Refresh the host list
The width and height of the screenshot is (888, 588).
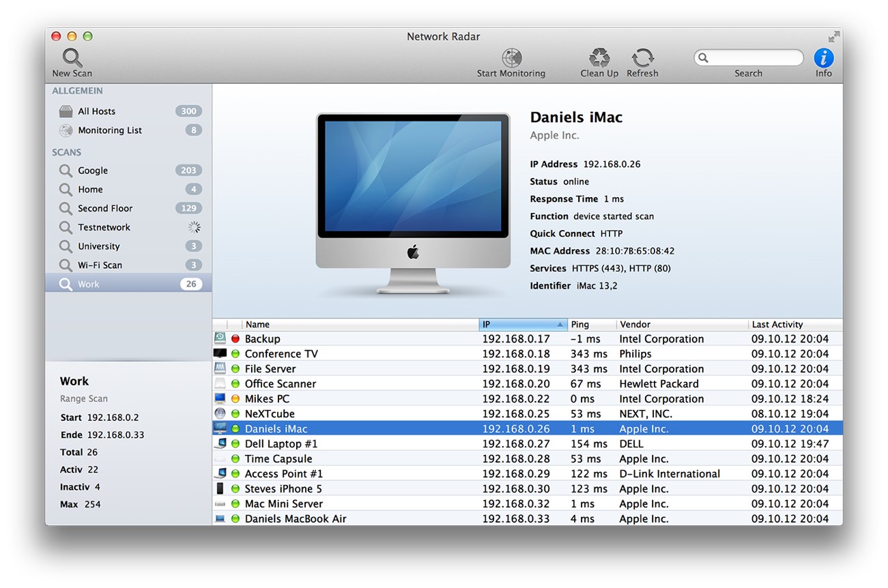[642, 57]
